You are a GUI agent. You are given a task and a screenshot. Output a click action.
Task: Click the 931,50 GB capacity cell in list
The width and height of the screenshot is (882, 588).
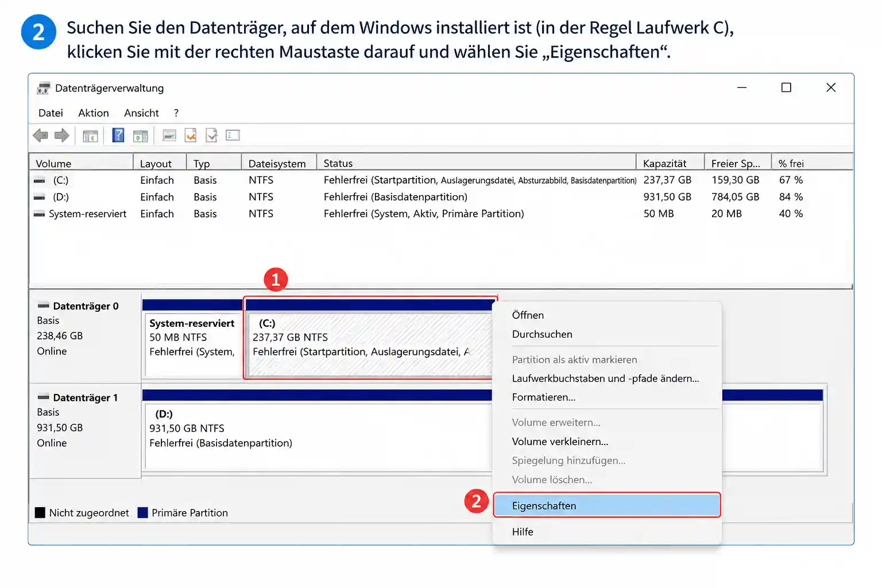[x=667, y=197]
